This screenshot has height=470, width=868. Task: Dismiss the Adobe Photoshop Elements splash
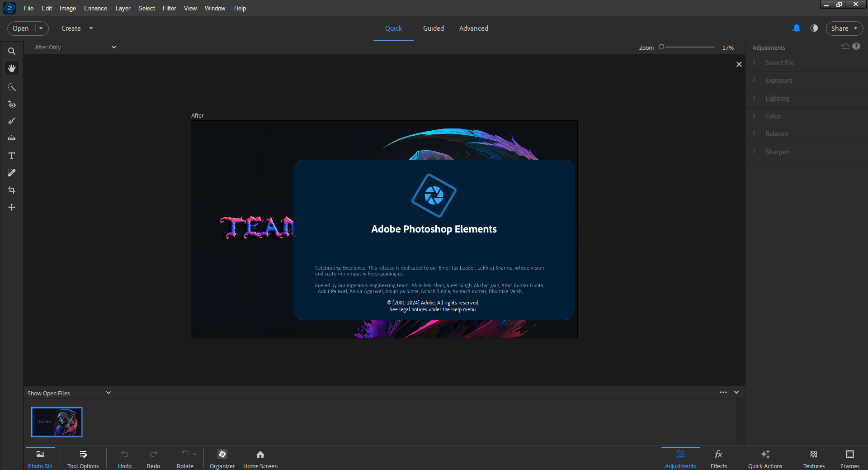434,240
